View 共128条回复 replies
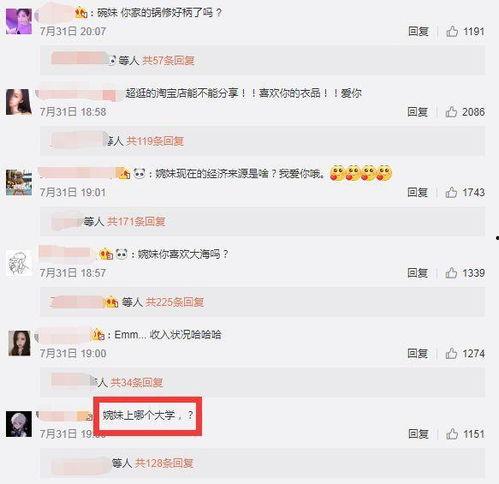This screenshot has height=484, width=499. pos(164,463)
